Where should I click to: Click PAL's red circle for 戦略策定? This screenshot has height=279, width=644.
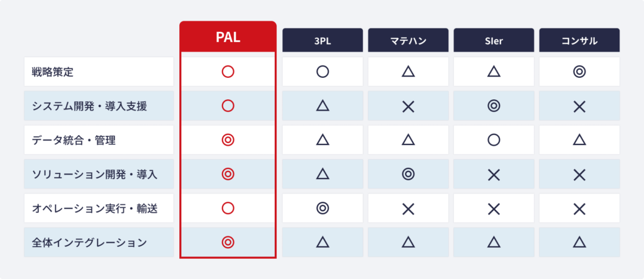[x=228, y=72]
